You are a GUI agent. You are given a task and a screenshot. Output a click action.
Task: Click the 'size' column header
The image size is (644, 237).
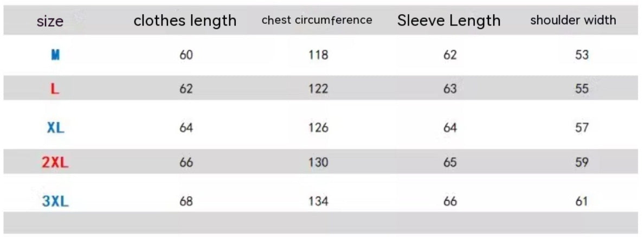(x=50, y=22)
